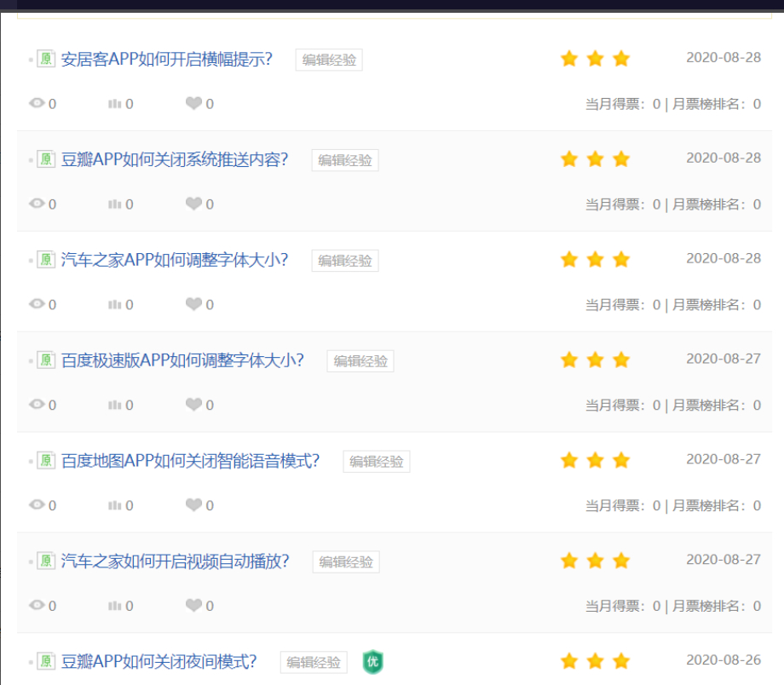Screen dimensions: 784x685
Task: Click bar-chart votes icon under 豆瓣APP系统推送
Action: tap(114, 204)
